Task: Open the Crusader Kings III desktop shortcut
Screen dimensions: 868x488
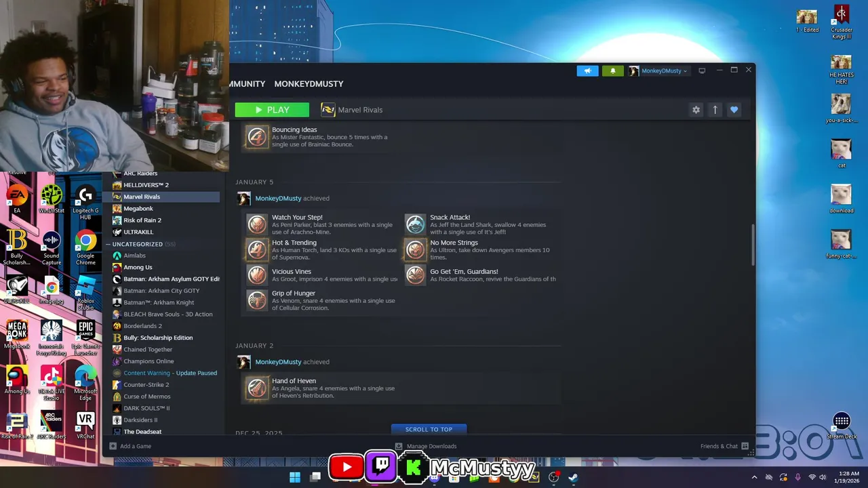Action: (x=842, y=23)
